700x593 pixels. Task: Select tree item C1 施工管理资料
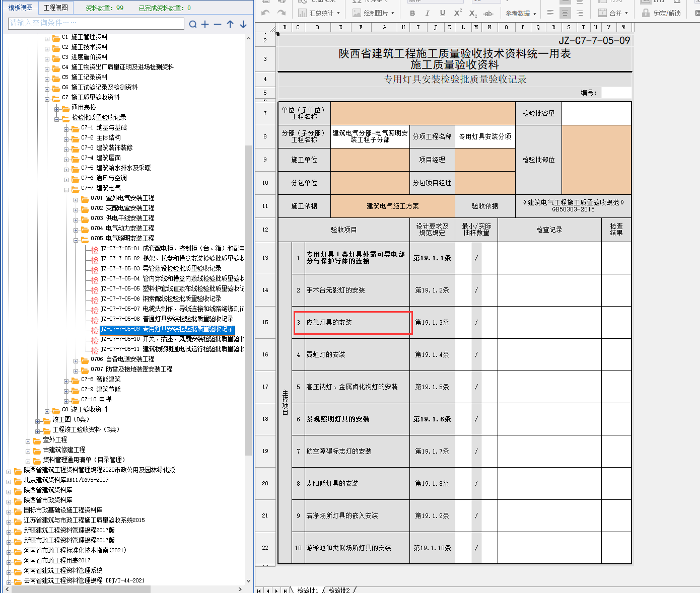pyautogui.click(x=85, y=37)
